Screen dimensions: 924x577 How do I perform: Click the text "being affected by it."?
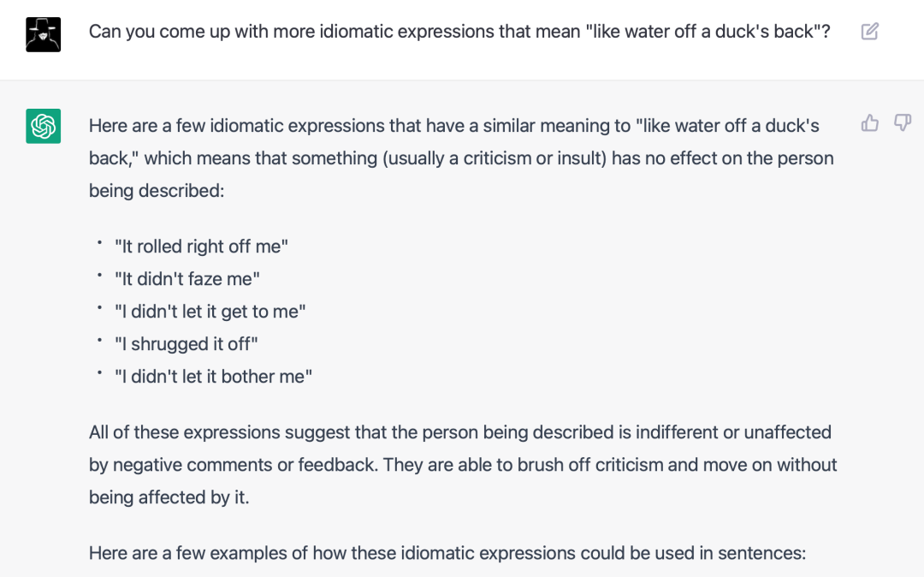point(169,497)
